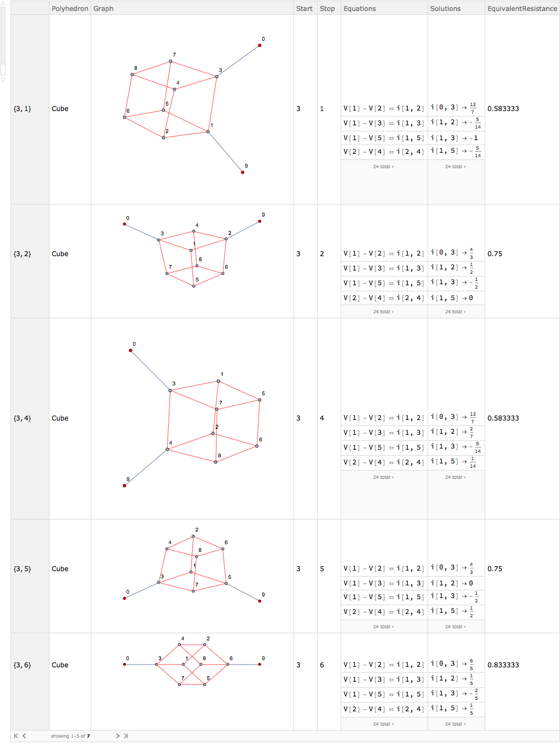Expand '24 total' equations in row {3, 1}

point(384,167)
